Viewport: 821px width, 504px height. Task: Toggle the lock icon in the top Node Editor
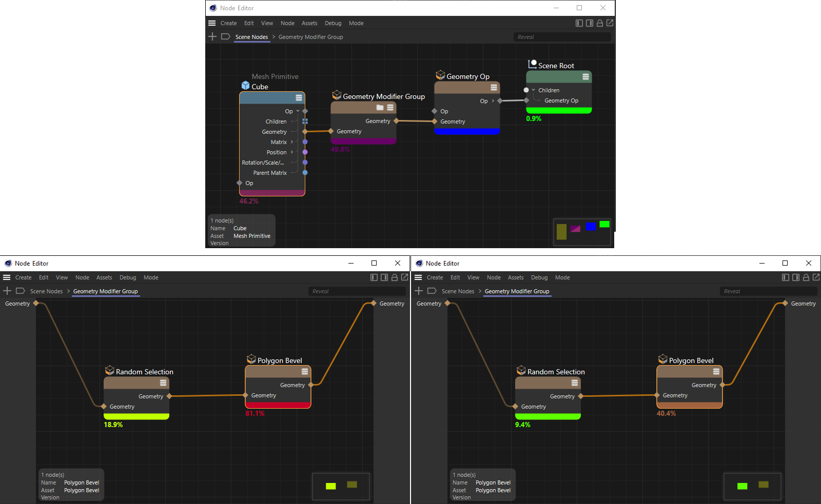pos(599,23)
